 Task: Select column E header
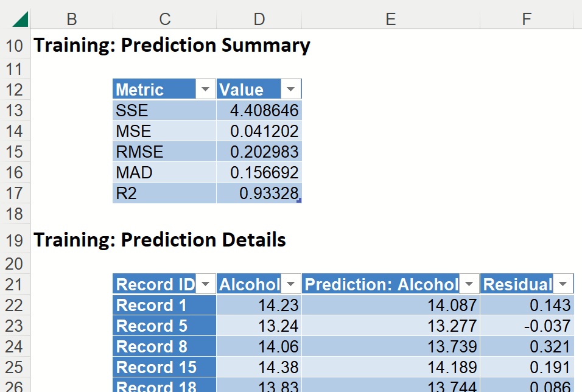tap(390, 19)
